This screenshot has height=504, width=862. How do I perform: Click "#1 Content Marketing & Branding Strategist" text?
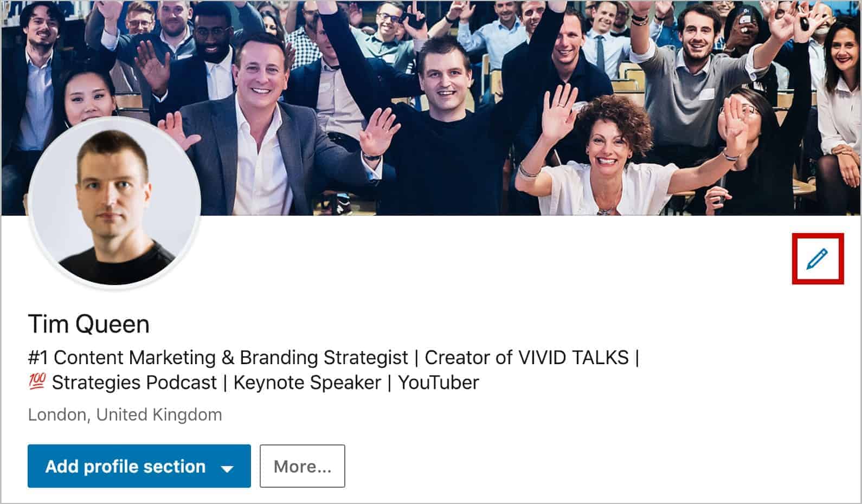pyautogui.click(x=218, y=358)
